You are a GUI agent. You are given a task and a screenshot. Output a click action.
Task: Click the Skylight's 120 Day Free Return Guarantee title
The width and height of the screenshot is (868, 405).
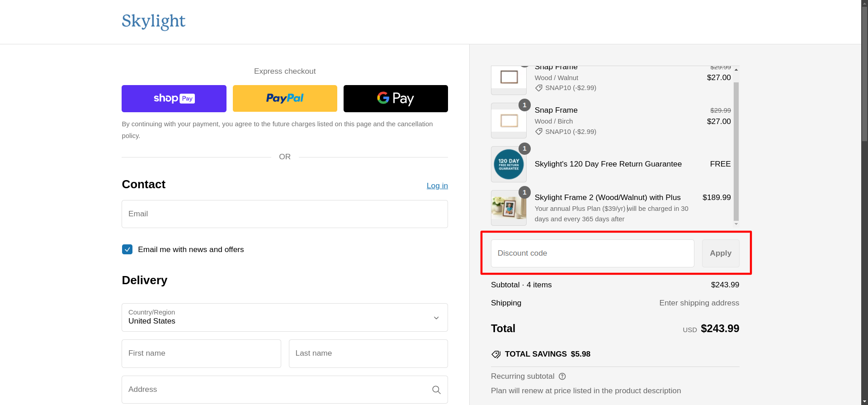[x=608, y=164]
